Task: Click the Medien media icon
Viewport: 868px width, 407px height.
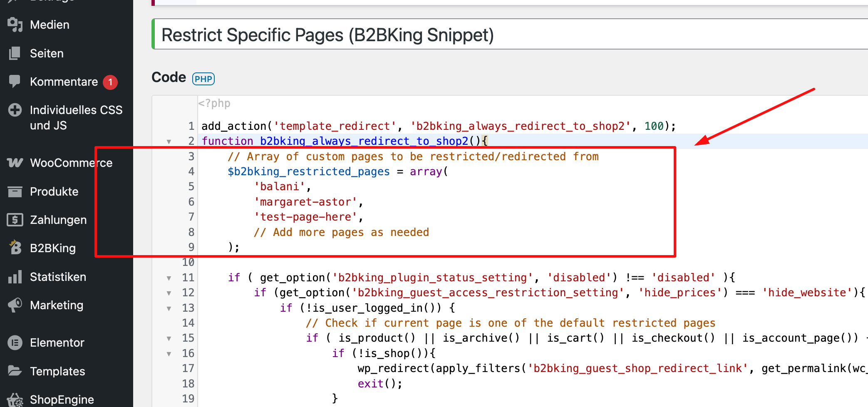Action: pos(15,25)
